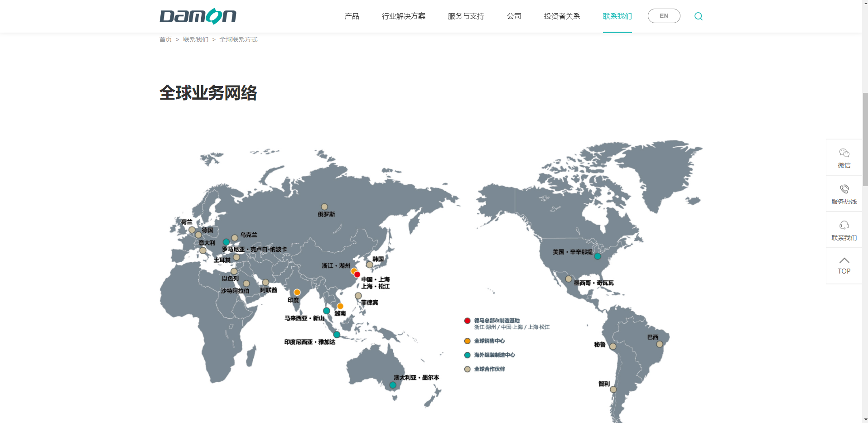Screen dimensions: 868x423
Task: Click the Russia (俄罗斯) map marker
Action: coord(324,207)
